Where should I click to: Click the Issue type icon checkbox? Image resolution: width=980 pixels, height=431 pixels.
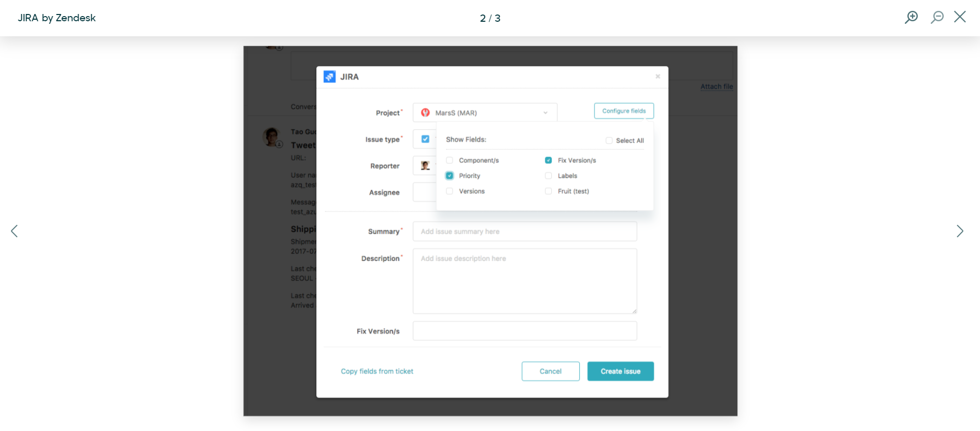tap(425, 139)
